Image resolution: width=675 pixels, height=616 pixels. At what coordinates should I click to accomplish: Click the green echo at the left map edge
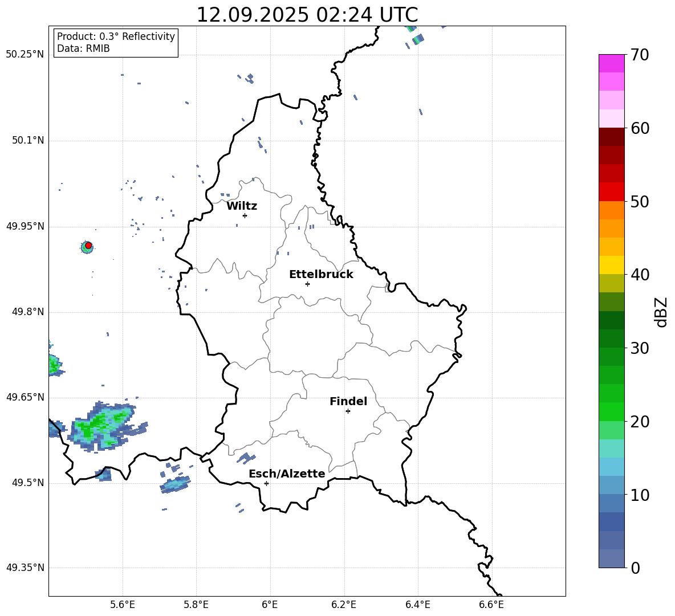(55, 364)
